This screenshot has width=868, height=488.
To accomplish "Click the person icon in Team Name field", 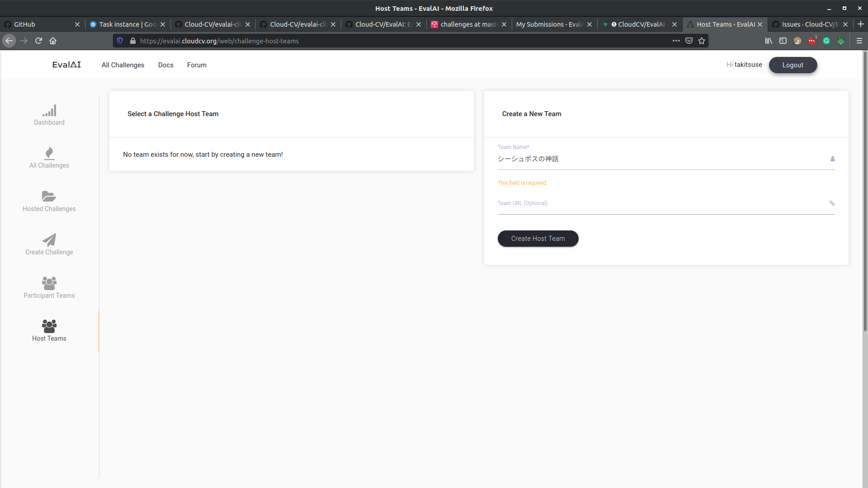I will (x=832, y=159).
